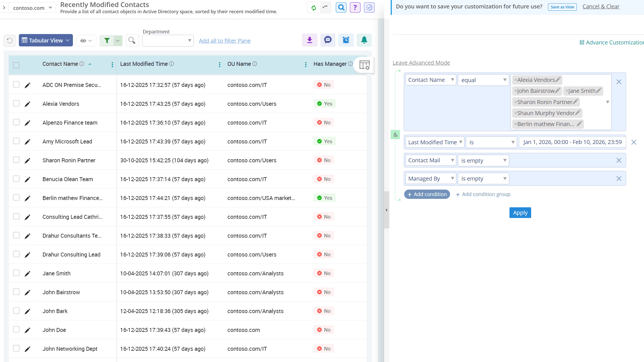This screenshot has width=644, height=362.
Task: Click the magnifier search icon beside the filter
Action: click(132, 41)
